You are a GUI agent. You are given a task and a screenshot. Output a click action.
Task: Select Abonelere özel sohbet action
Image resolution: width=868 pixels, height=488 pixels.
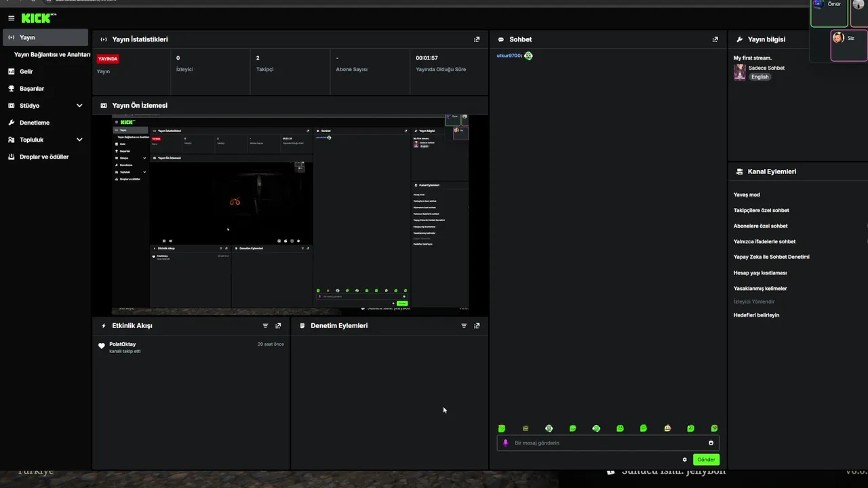[x=760, y=226]
